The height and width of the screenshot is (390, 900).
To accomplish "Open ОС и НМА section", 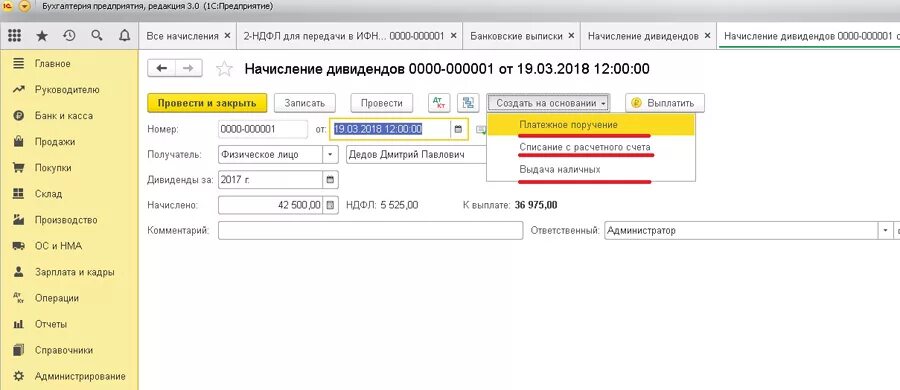I will (x=59, y=246).
